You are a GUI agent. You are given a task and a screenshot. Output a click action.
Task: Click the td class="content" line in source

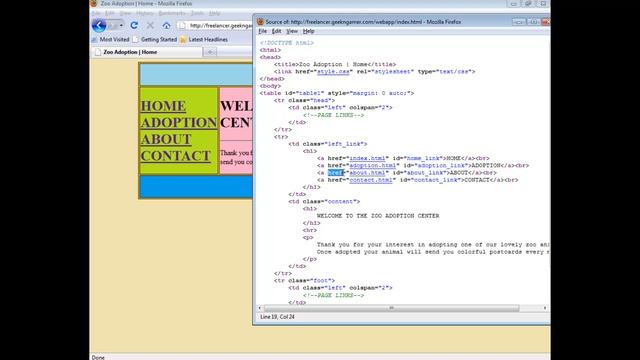(324, 202)
